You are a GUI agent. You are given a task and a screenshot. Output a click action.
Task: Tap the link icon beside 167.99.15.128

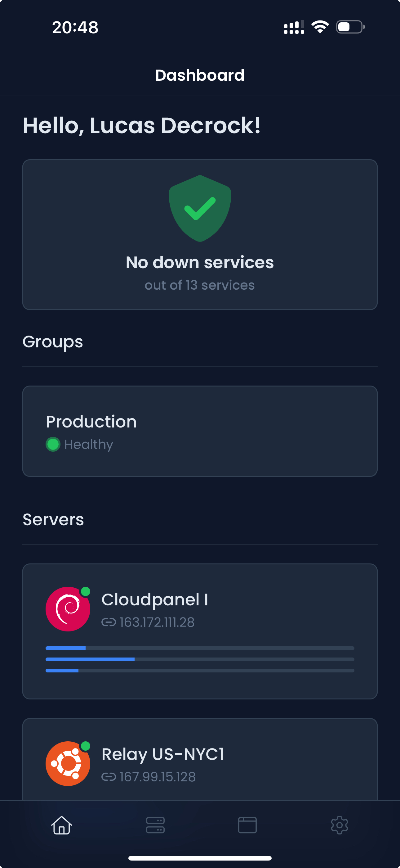click(109, 777)
